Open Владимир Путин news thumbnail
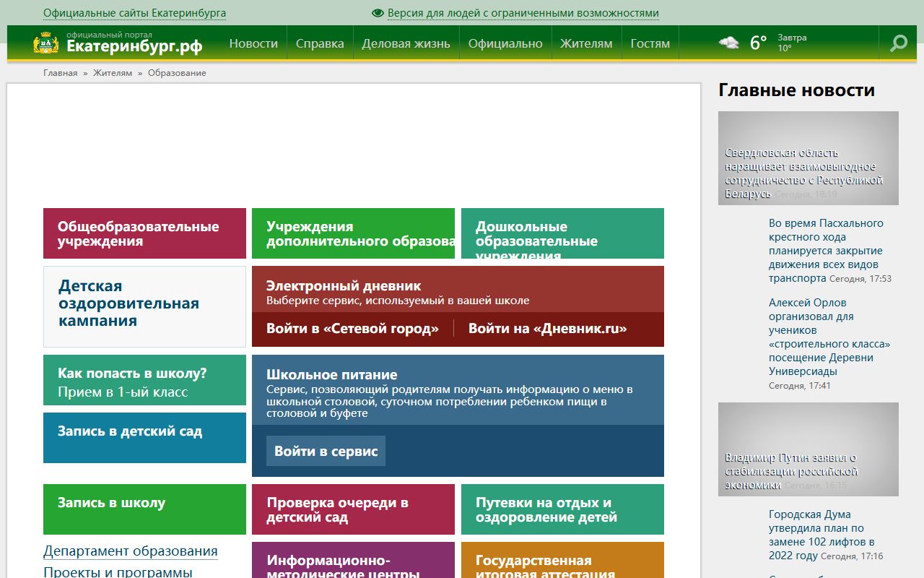924x578 pixels. (808, 449)
